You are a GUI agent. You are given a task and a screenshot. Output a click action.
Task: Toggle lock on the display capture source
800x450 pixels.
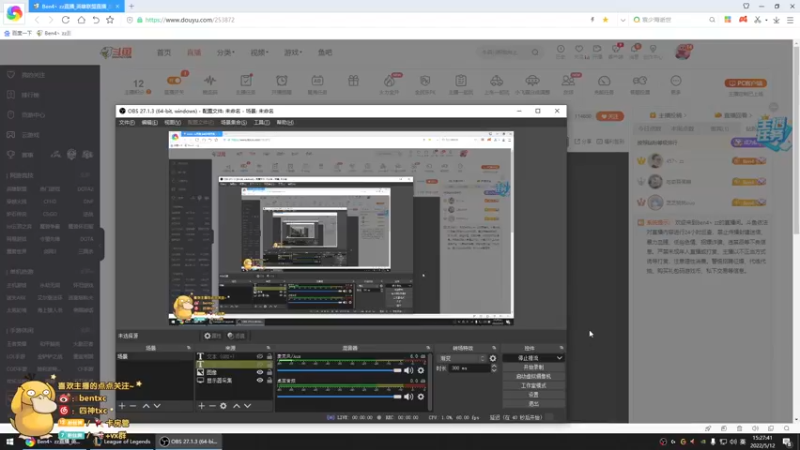[269, 381]
